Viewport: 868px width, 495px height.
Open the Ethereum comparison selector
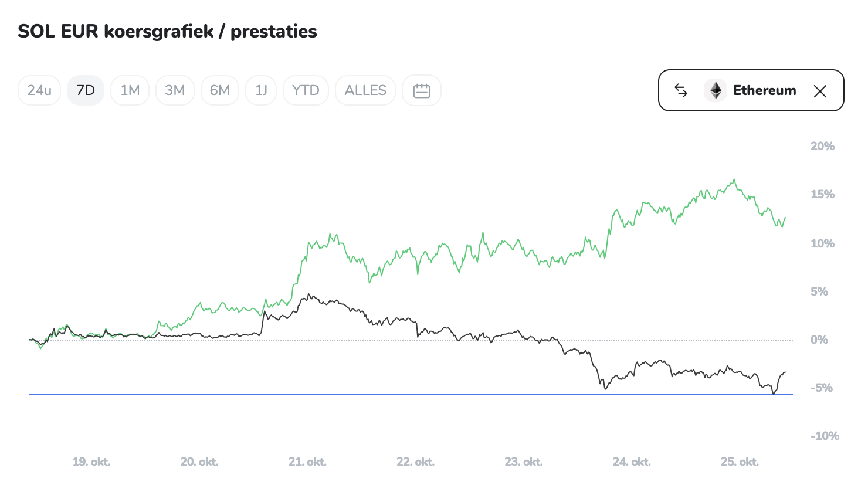(x=764, y=90)
